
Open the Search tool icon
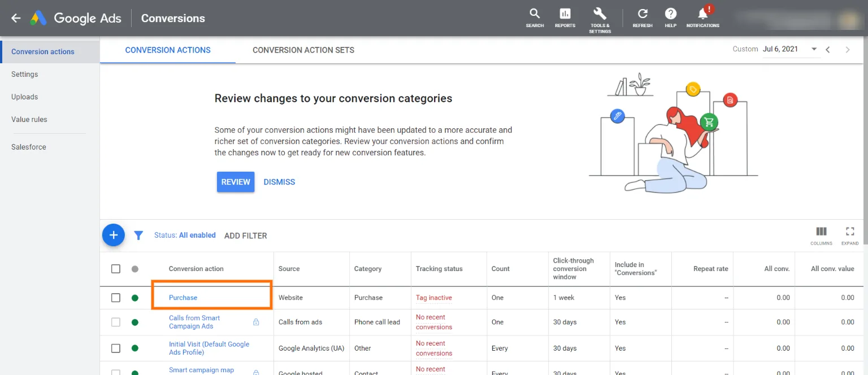click(x=535, y=14)
